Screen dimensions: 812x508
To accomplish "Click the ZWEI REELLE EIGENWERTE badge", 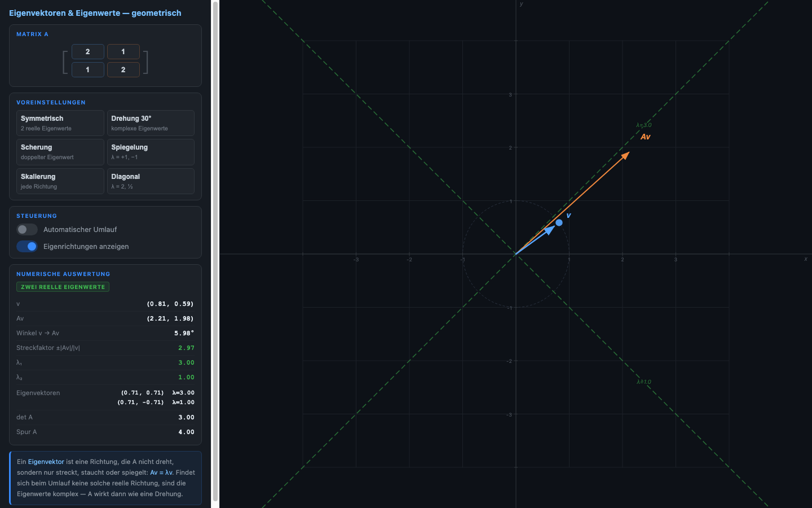I will (63, 287).
